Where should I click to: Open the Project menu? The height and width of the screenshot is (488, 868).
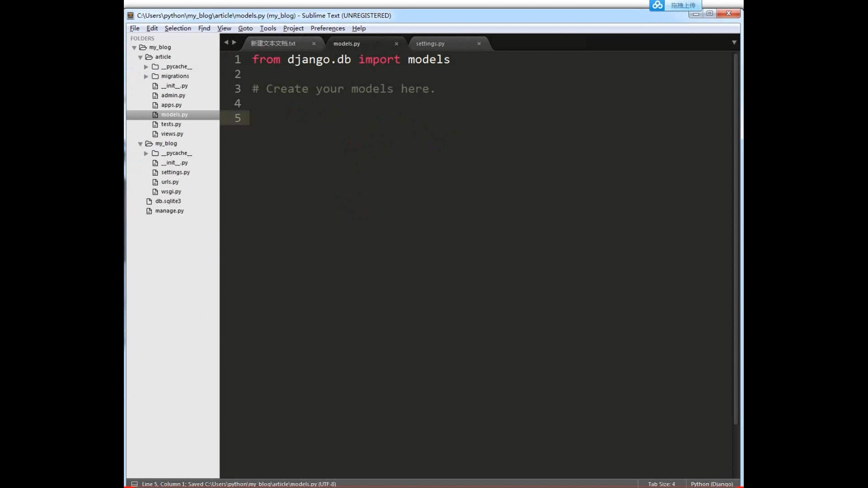(x=293, y=28)
